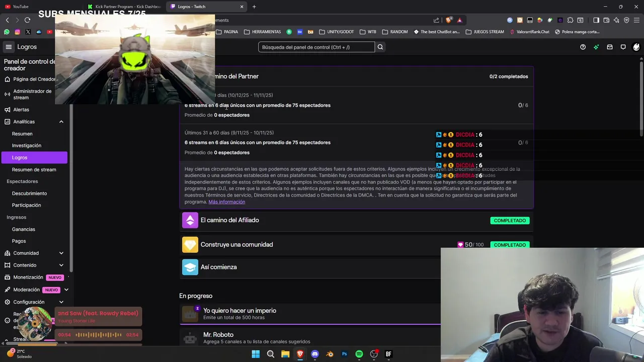Open Participación in the sidebar
The image size is (644, 362).
(x=27, y=205)
